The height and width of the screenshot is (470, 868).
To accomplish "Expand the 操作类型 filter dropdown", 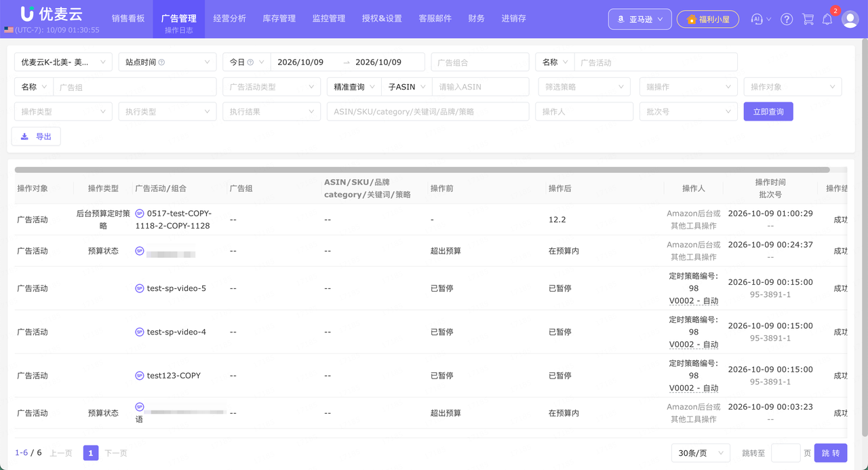I will click(x=63, y=112).
